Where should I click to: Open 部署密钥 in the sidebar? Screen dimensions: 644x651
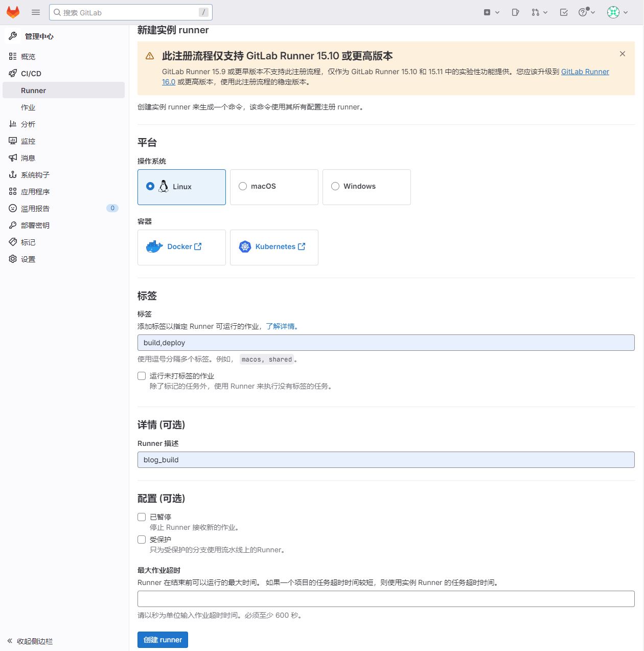point(35,226)
